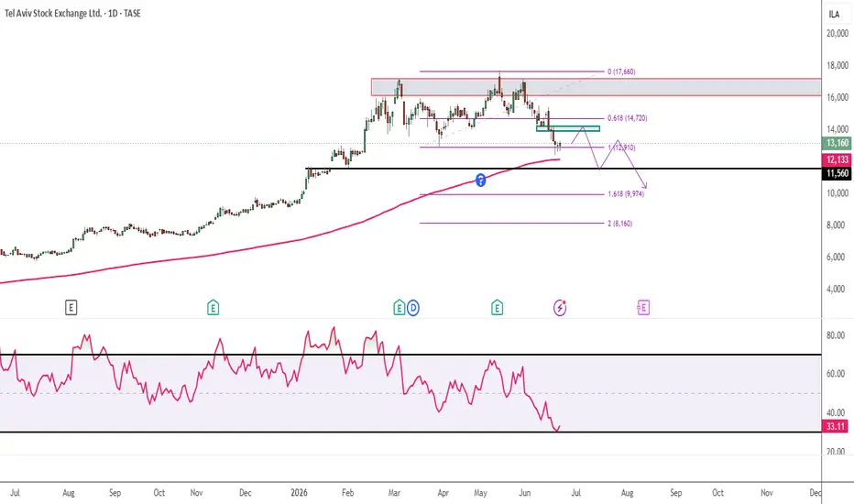
Task: Click the Jun label on time axis
Action: click(524, 493)
